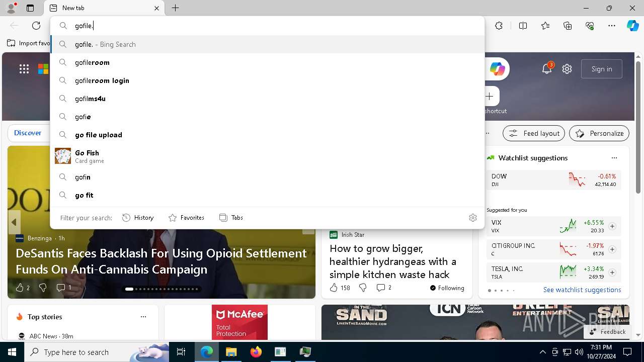Open Import favorites bookmark bar item
The image size is (644, 362).
point(29,43)
